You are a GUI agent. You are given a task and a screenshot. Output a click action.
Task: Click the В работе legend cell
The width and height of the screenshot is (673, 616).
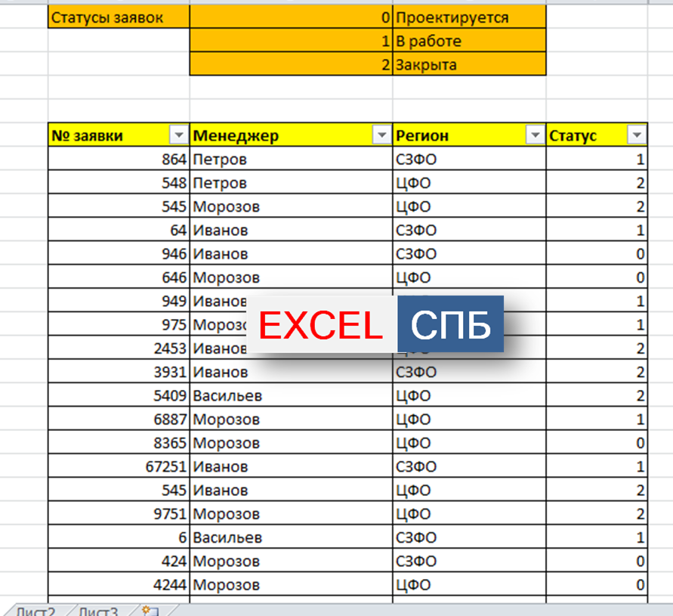pyautogui.click(x=468, y=41)
